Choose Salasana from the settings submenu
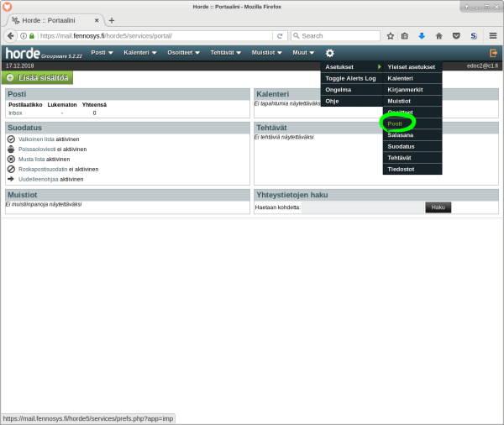Viewport: 504px width, 425px height. (401, 135)
